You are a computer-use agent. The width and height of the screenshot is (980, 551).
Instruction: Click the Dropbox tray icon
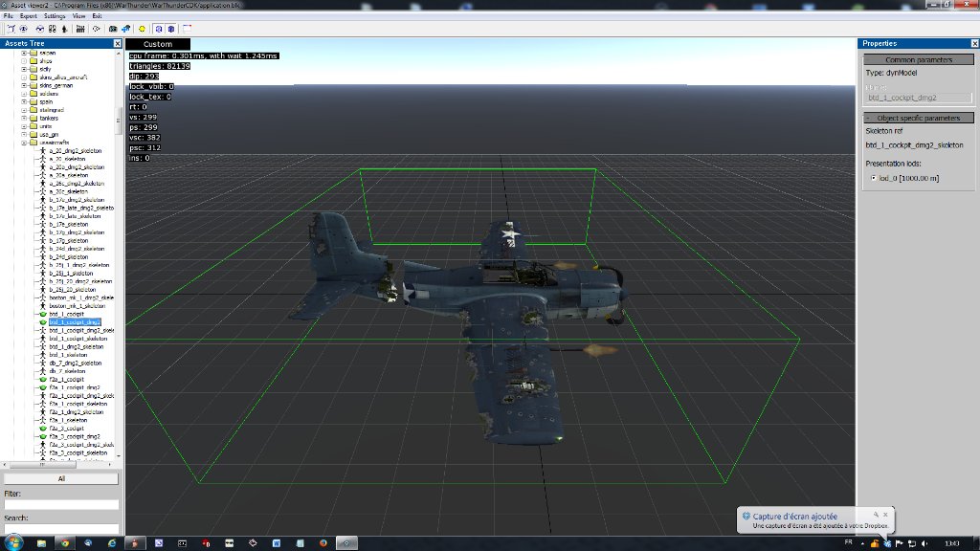click(x=887, y=543)
